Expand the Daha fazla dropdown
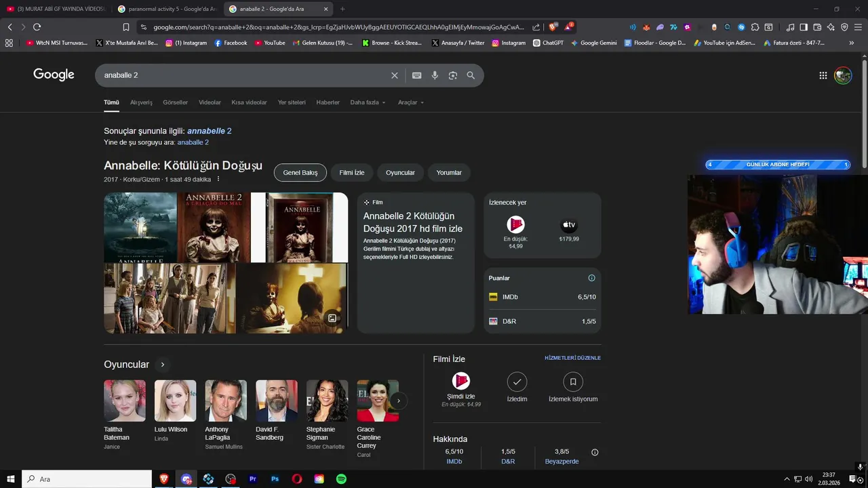Viewport: 868px width, 488px height. coord(368,102)
